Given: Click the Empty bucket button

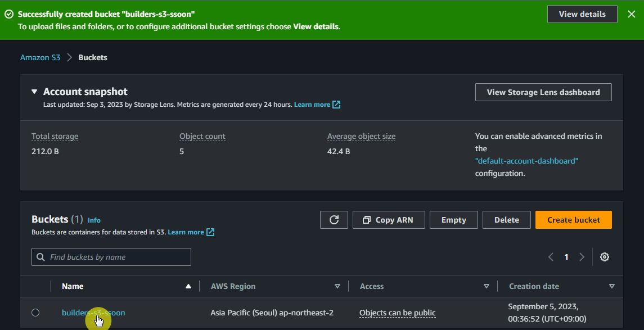Looking at the screenshot, I should click(454, 220).
